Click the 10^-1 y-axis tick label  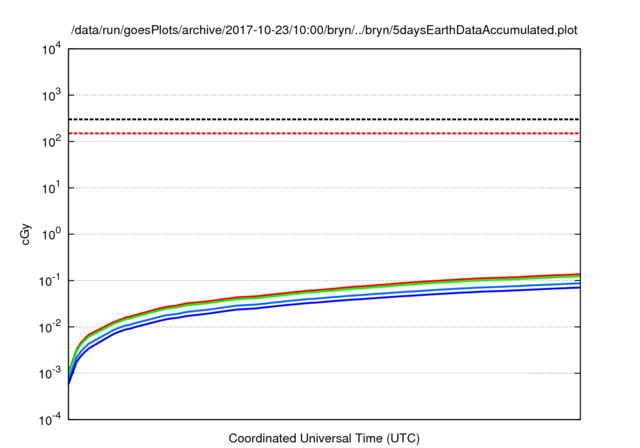[50, 281]
